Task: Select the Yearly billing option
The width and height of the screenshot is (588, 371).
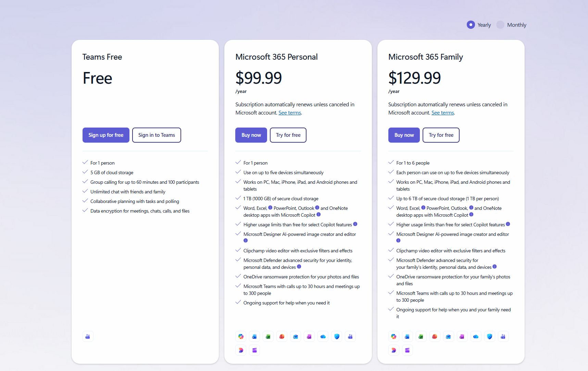Action: (471, 25)
